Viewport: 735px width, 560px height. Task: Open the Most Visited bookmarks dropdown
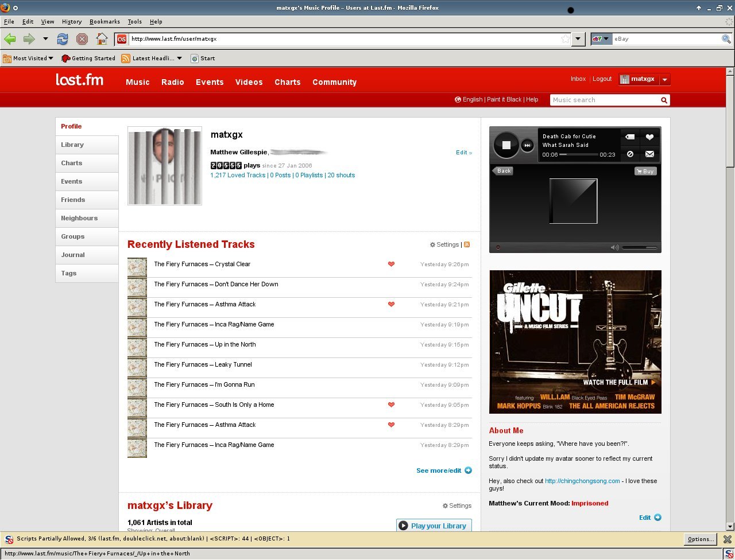pos(28,58)
